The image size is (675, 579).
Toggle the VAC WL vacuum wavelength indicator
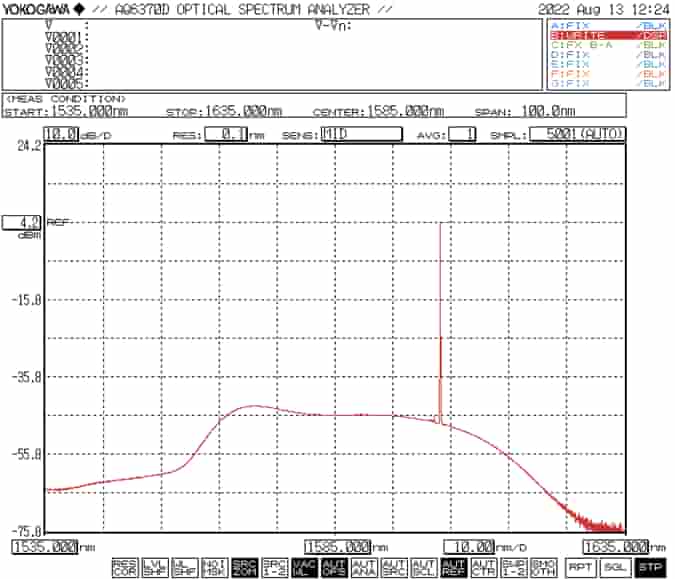[x=303, y=567]
